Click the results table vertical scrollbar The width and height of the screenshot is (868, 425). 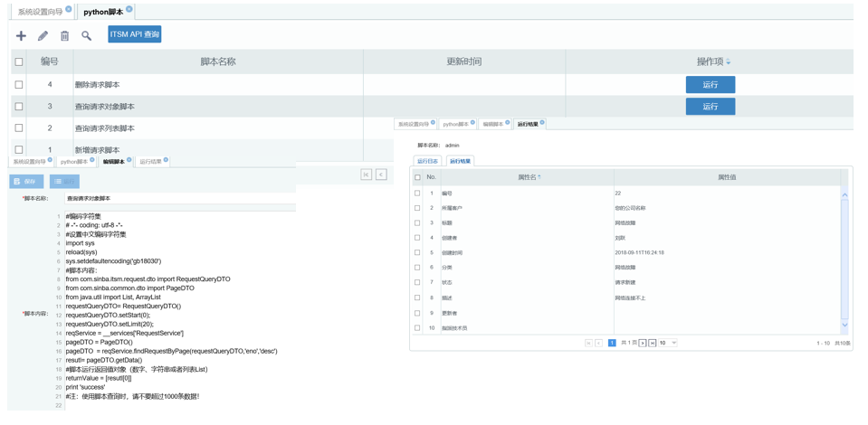844,260
